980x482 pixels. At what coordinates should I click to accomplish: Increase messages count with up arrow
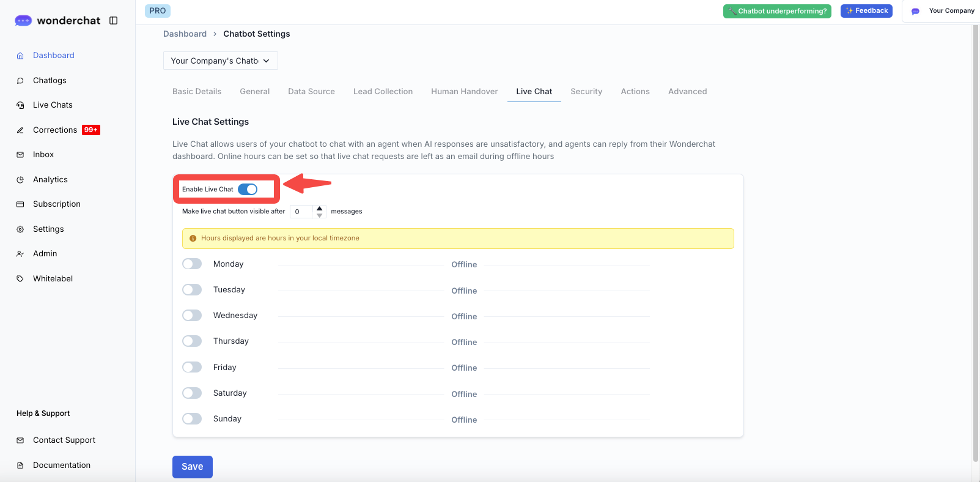(x=319, y=209)
